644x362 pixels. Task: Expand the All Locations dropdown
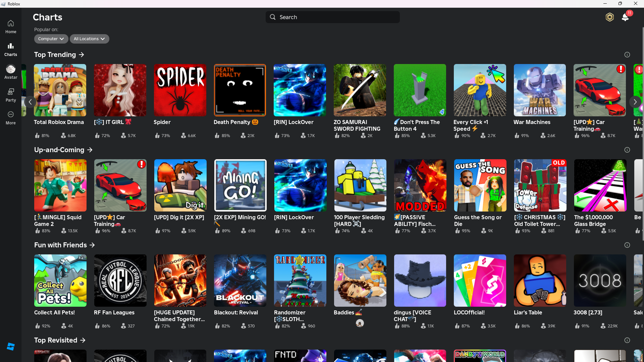[x=89, y=39]
